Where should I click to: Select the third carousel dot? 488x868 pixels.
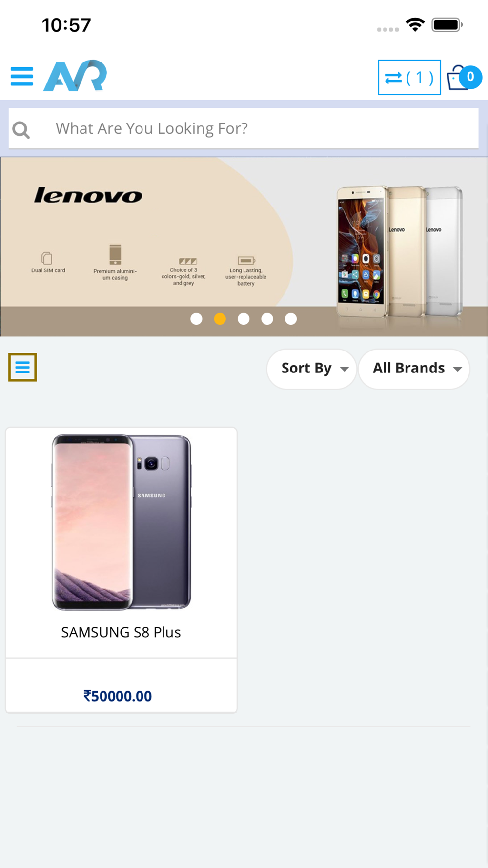point(244,319)
